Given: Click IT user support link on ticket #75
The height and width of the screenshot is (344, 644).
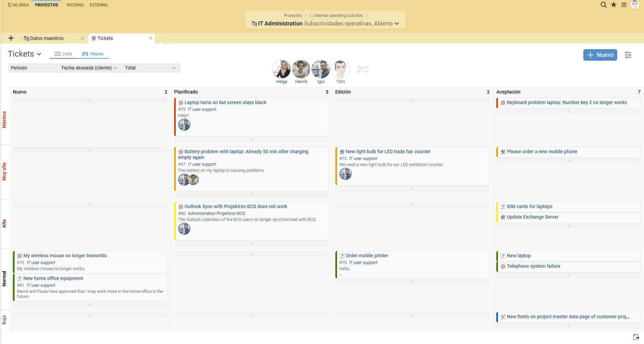Looking at the screenshot, I should tap(363, 263).
